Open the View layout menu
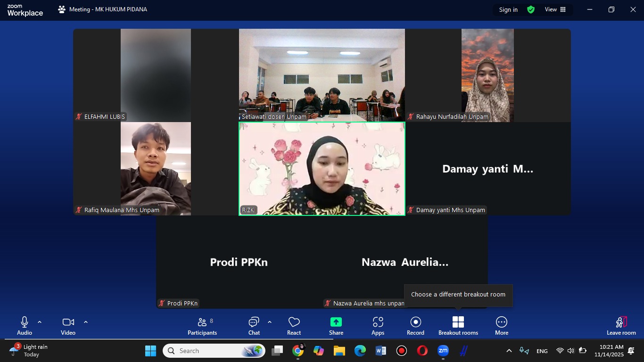Viewport: 644px width, 362px height. point(555,9)
